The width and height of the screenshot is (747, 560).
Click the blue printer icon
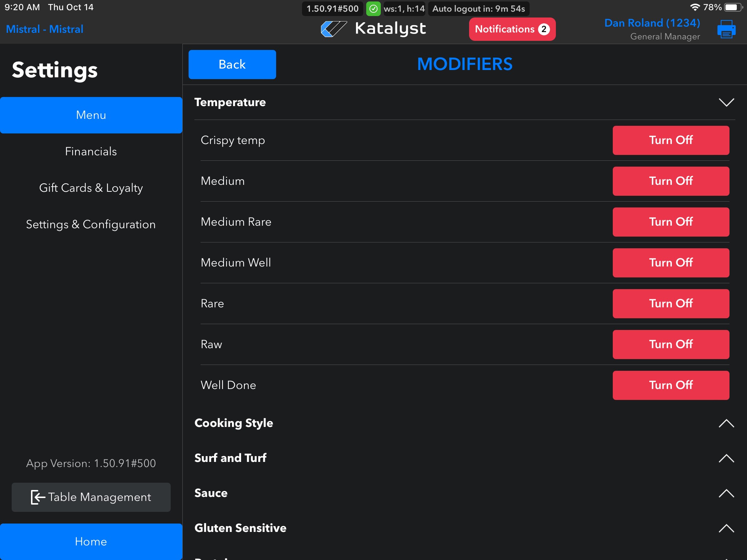point(726,29)
